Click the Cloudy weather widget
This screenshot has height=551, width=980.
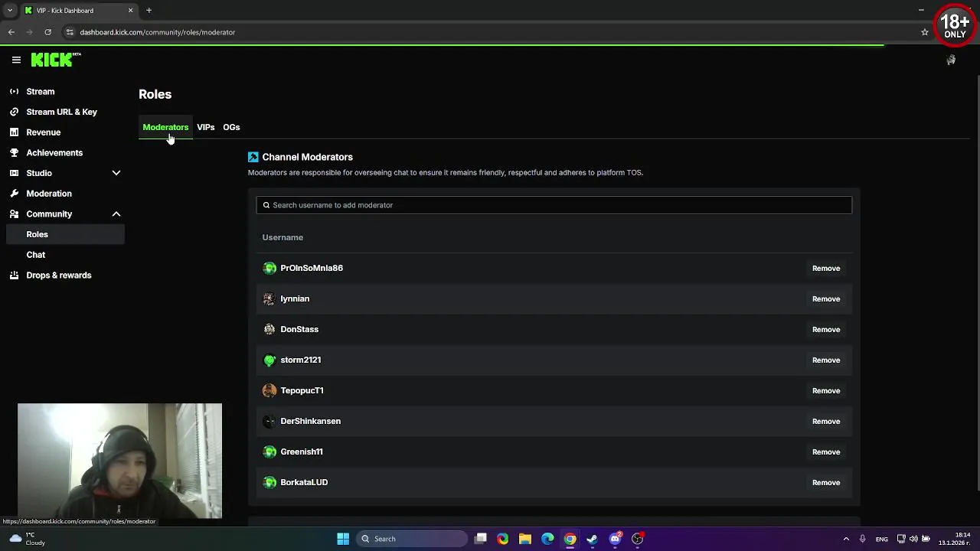(x=28, y=539)
